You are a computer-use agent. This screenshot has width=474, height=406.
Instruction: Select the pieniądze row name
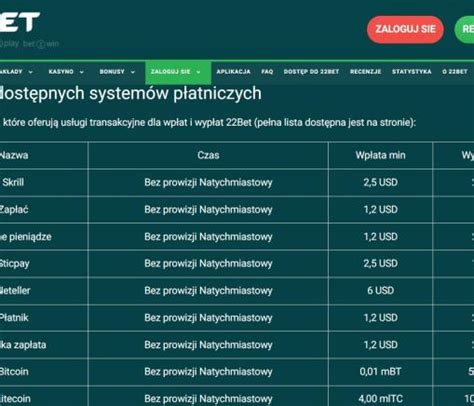(26, 237)
